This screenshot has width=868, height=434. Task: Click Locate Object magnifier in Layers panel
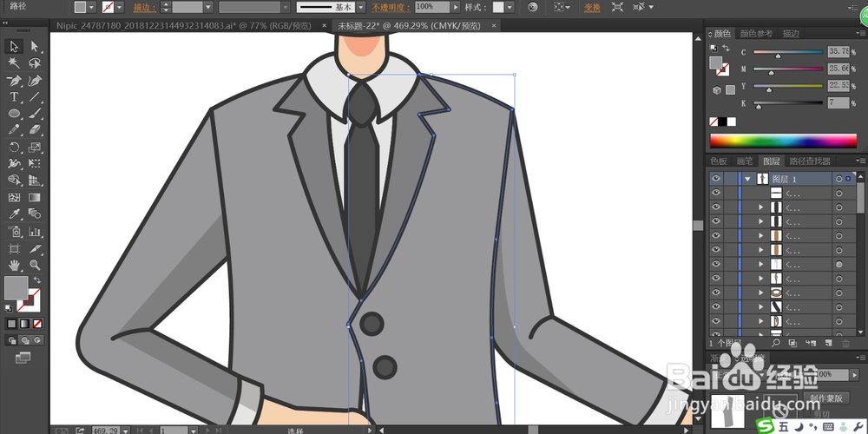pos(776,343)
